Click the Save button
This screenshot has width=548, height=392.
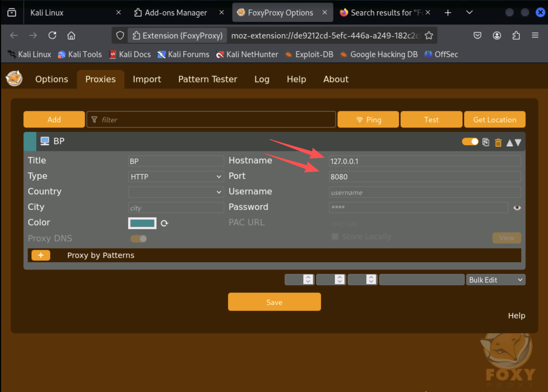(x=274, y=302)
